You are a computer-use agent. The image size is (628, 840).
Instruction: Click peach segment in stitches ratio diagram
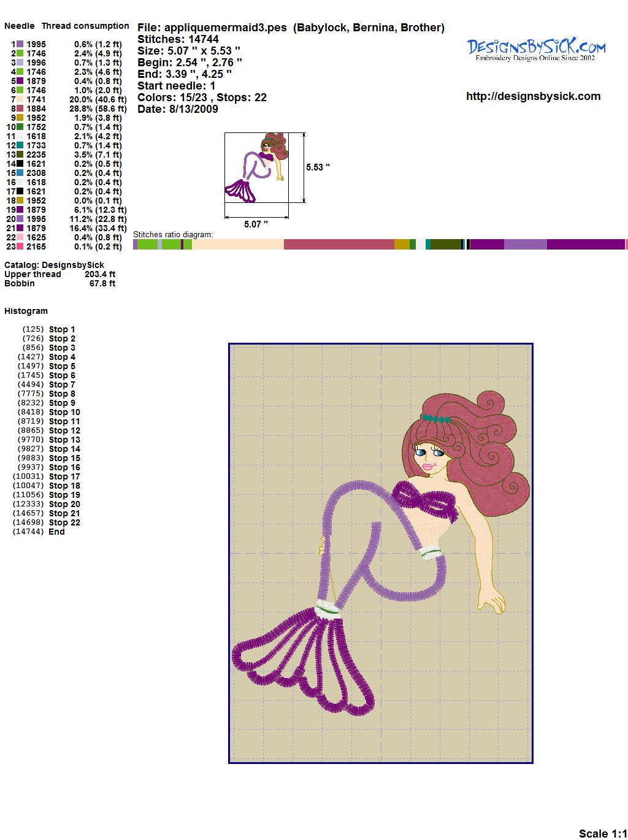238,245
